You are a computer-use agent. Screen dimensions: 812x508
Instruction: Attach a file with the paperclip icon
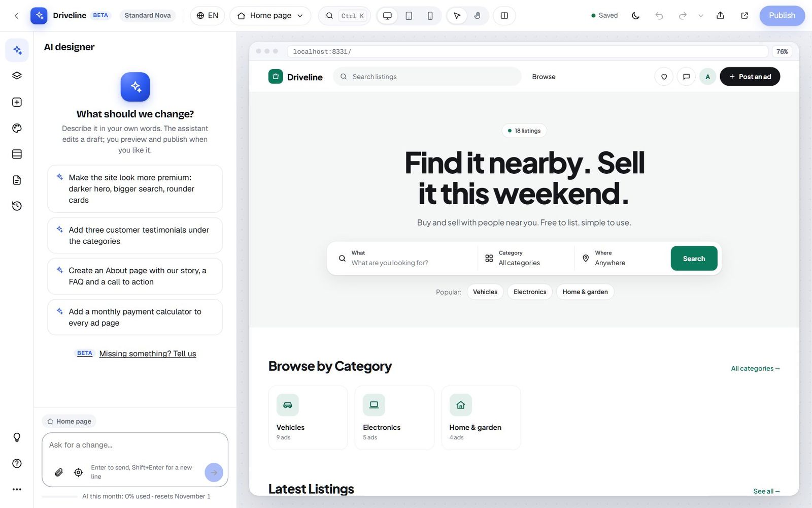(x=59, y=472)
